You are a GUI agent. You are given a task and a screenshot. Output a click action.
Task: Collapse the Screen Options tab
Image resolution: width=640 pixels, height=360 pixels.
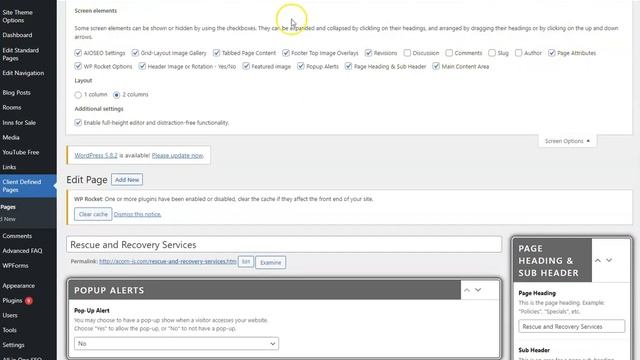tap(567, 141)
